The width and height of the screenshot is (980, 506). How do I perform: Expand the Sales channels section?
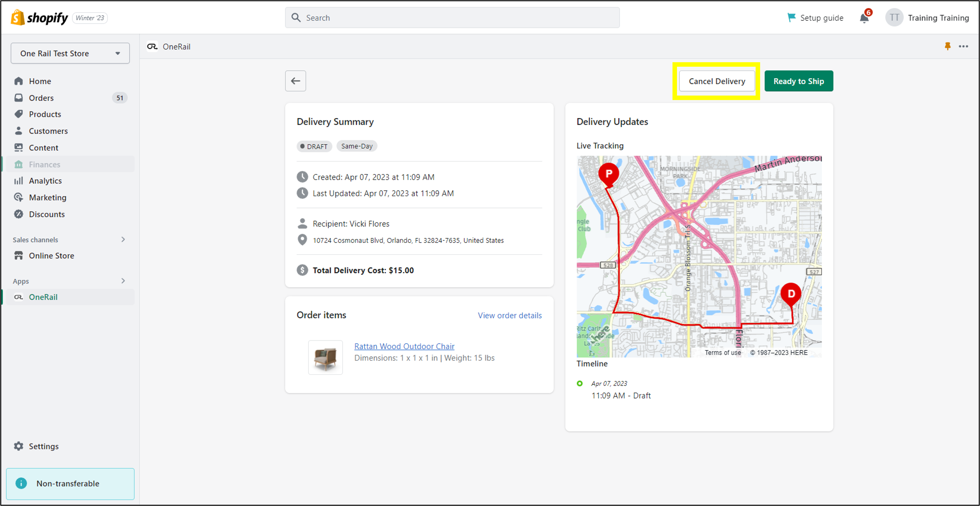point(123,240)
